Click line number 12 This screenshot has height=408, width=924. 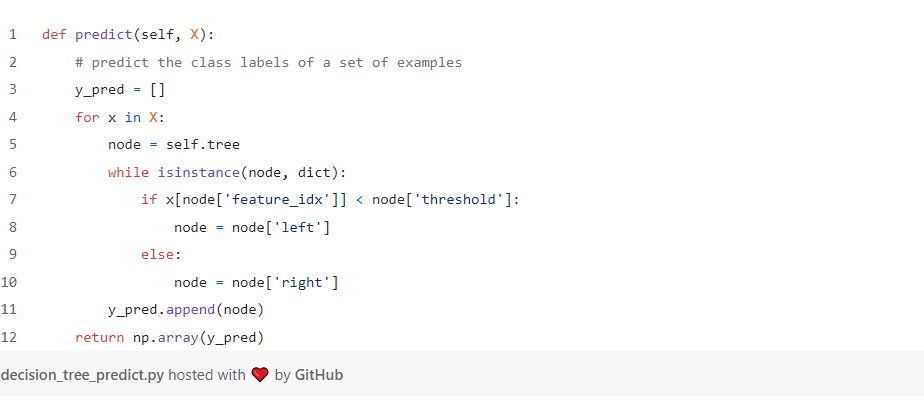[x=12, y=337]
